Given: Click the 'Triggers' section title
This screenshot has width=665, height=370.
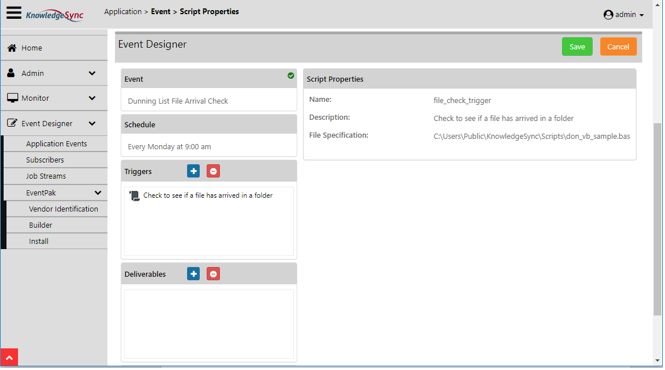Looking at the screenshot, I should tap(138, 171).
